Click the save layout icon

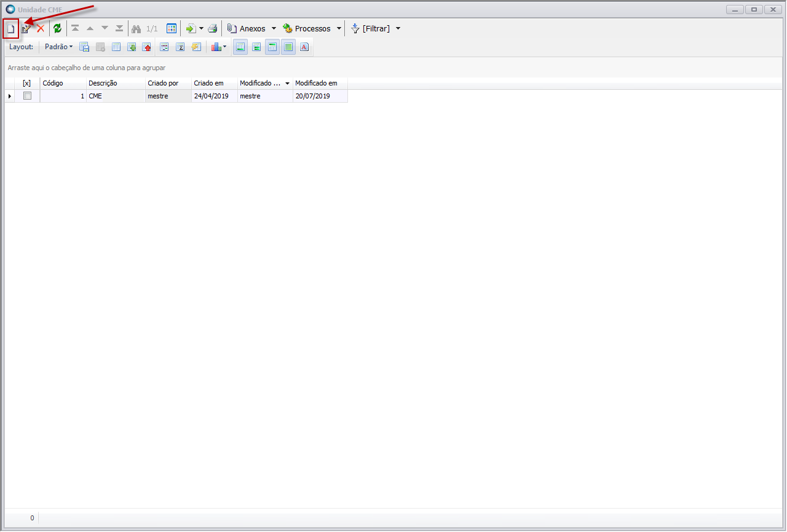[x=84, y=47]
